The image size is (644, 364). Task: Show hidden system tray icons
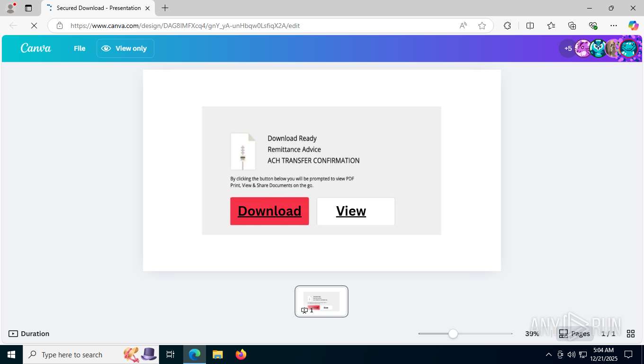click(548, 355)
